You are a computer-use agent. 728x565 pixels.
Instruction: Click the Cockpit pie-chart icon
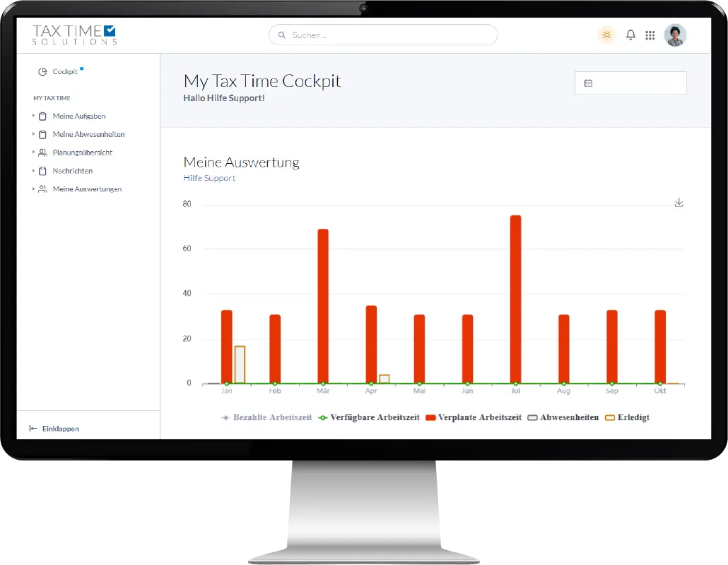[x=42, y=71]
